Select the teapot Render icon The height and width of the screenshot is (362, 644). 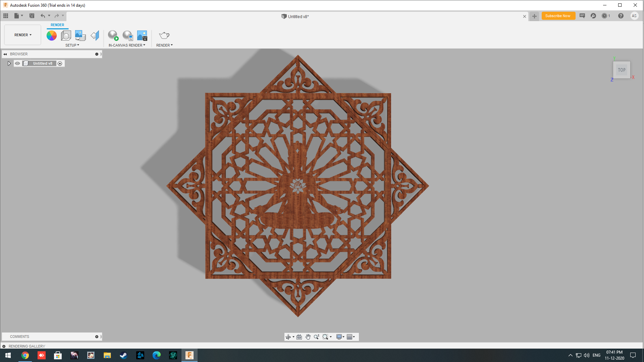coord(164,35)
